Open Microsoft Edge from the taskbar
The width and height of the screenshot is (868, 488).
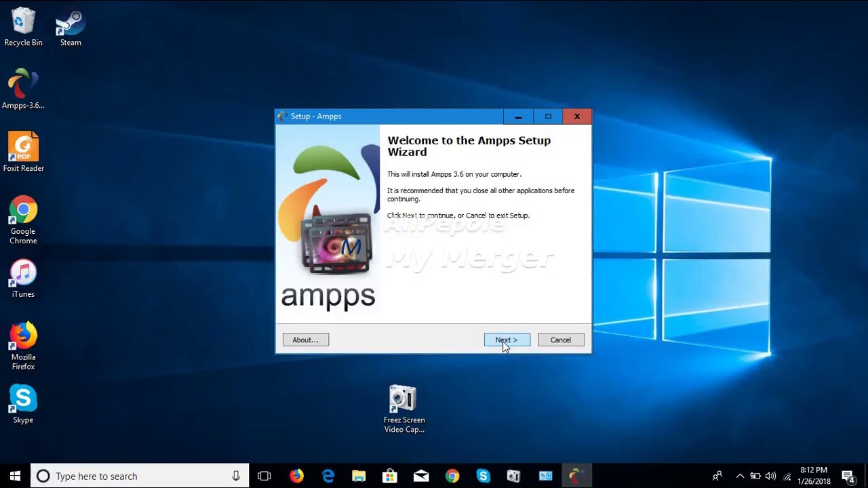[x=328, y=476]
